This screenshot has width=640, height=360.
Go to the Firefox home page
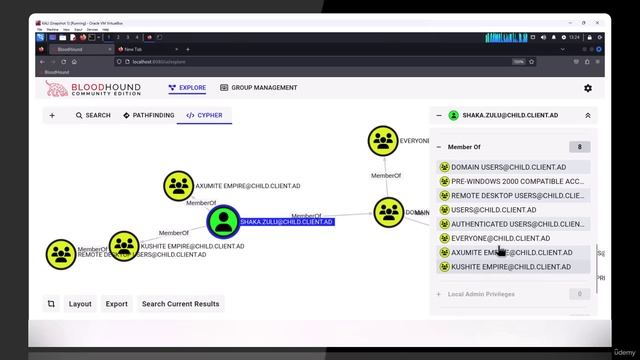tap(74, 62)
